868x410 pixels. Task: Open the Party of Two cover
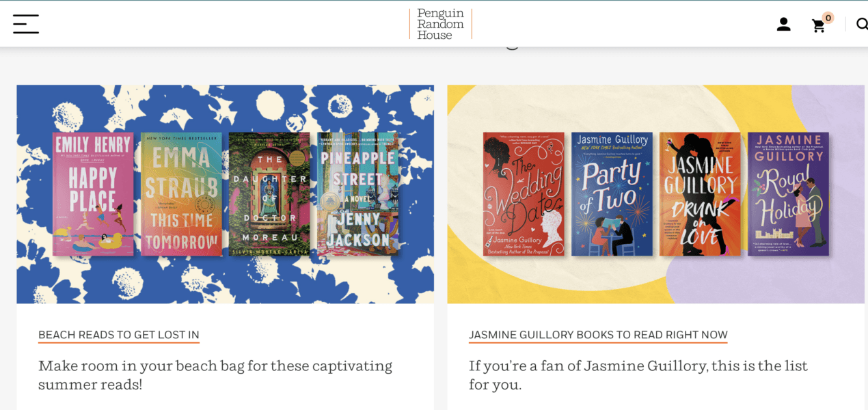coord(612,194)
